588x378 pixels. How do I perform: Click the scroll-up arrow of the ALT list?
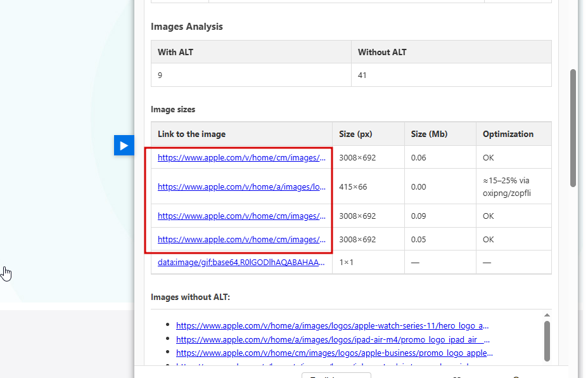coord(547,315)
